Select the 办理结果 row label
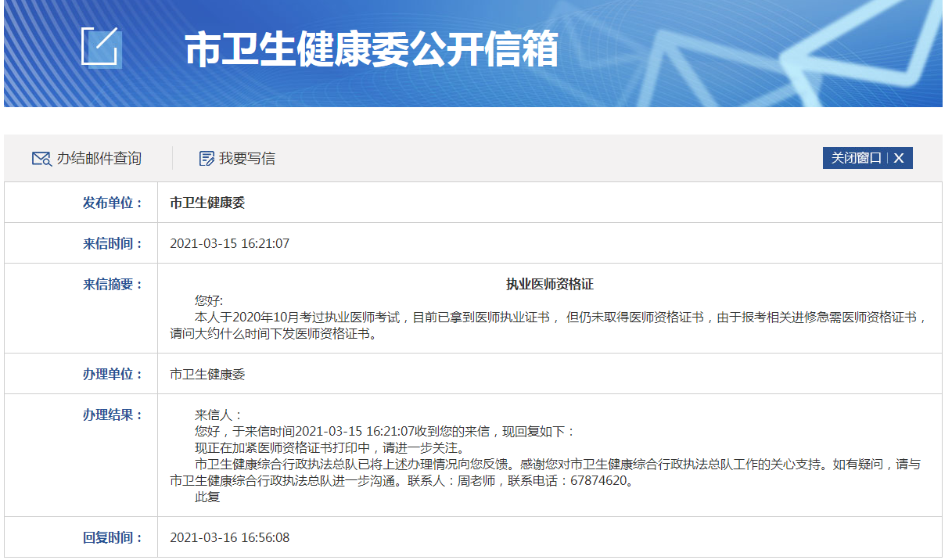This screenshot has width=952, height=560. pyautogui.click(x=113, y=415)
